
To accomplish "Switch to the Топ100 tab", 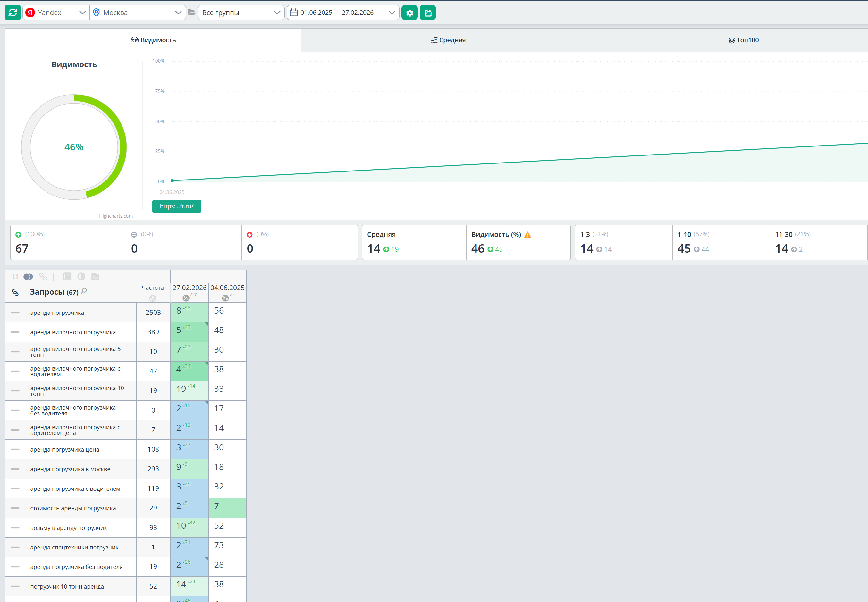I will 743,40.
